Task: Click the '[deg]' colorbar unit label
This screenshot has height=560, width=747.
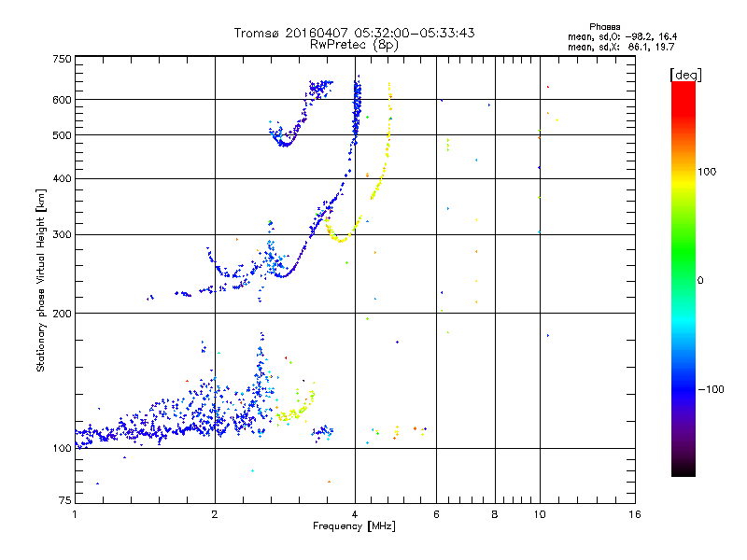Action: click(x=685, y=75)
